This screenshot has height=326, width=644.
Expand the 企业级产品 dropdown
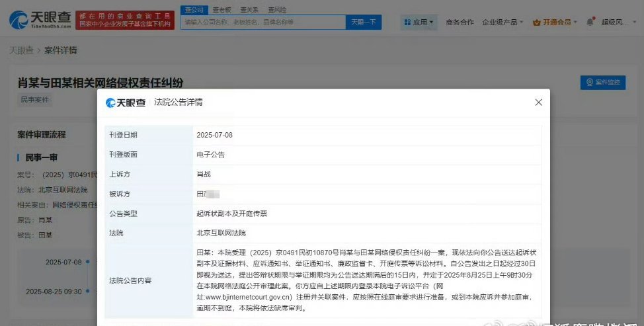503,22
